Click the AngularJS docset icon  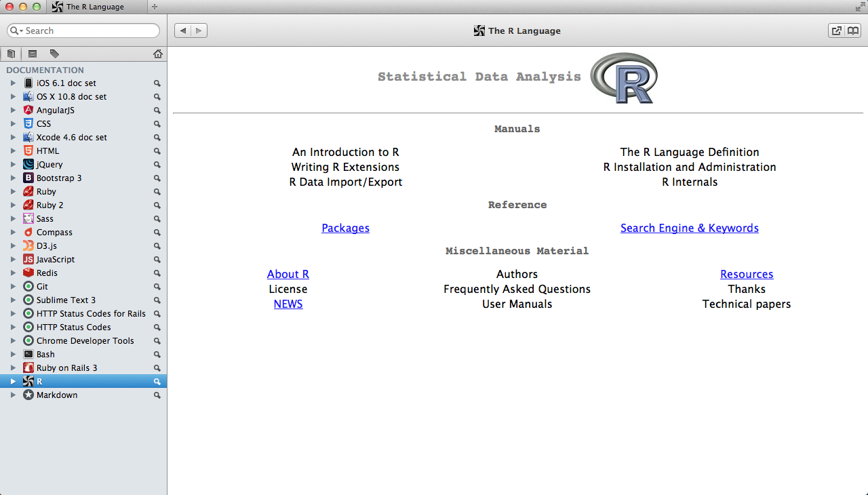(x=28, y=110)
